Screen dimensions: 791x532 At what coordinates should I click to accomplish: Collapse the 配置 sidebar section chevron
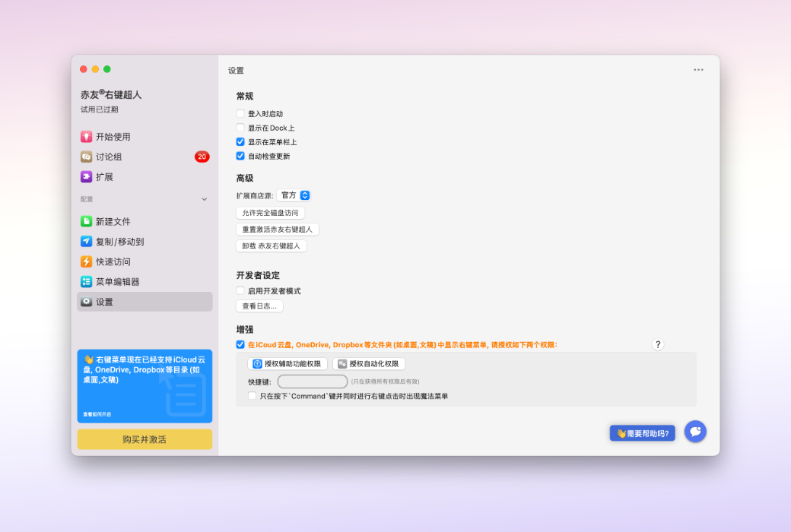[x=205, y=199]
